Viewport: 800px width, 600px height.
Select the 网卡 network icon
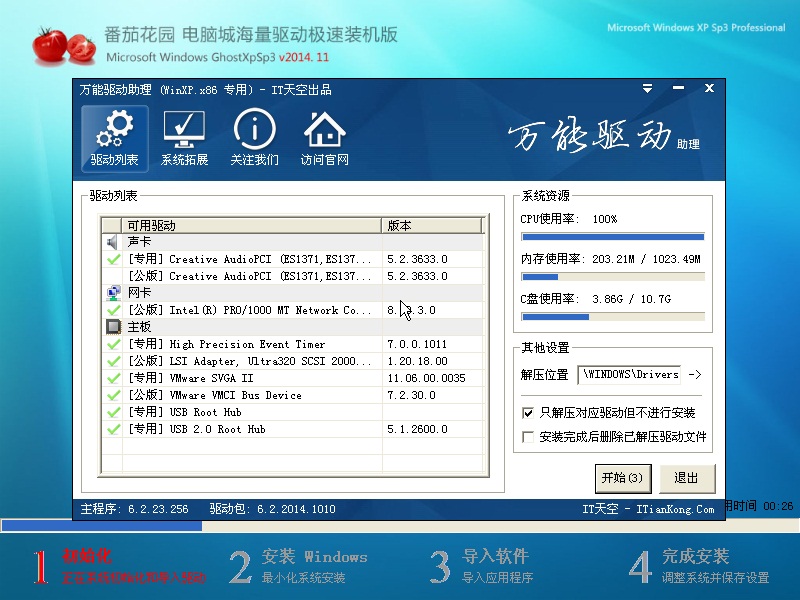pos(113,293)
